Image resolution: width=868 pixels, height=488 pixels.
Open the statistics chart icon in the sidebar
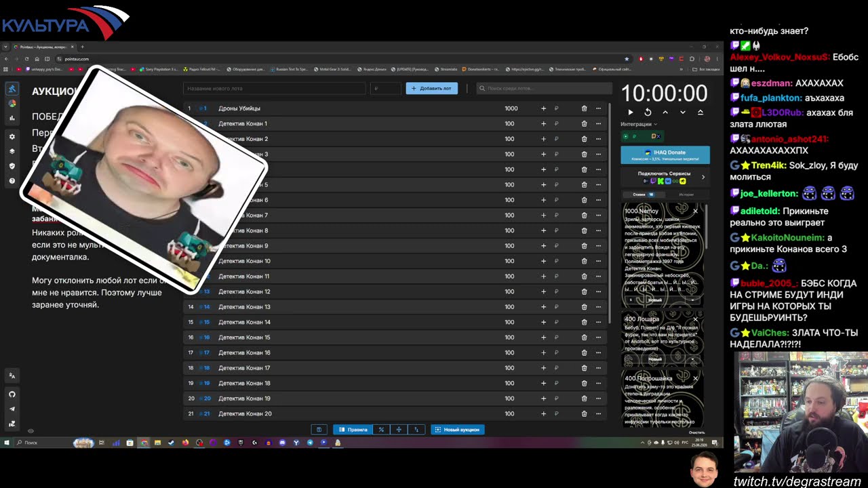point(12,118)
